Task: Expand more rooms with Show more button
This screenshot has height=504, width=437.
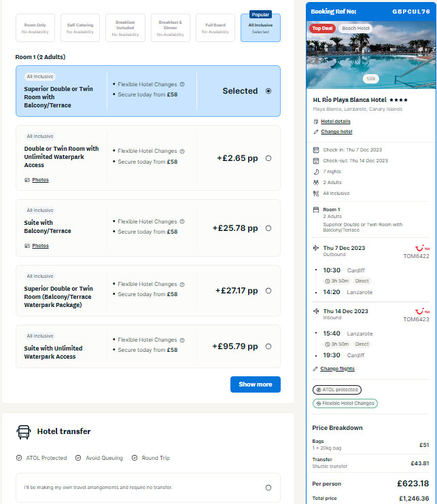Action: click(255, 384)
